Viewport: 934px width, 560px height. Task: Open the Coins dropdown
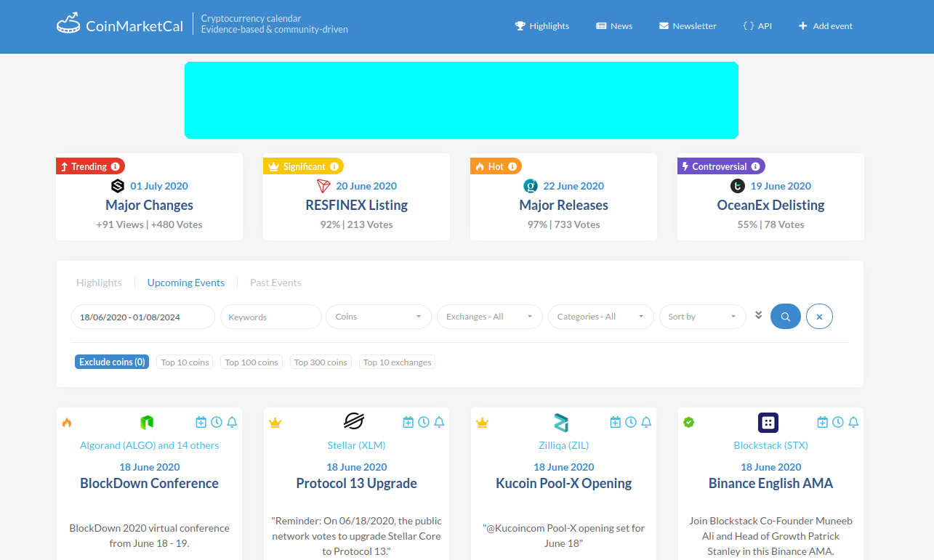(378, 317)
